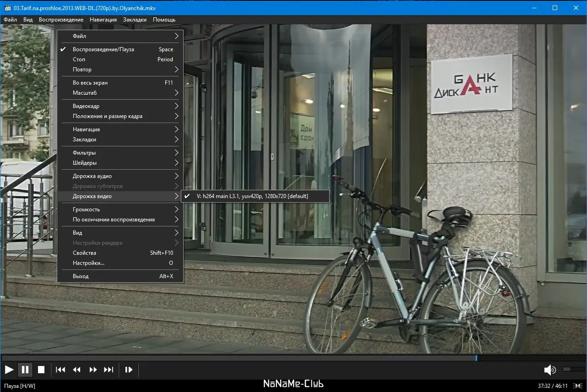
Task: Click the fast-forward (increase speed) icon
Action: click(93, 370)
